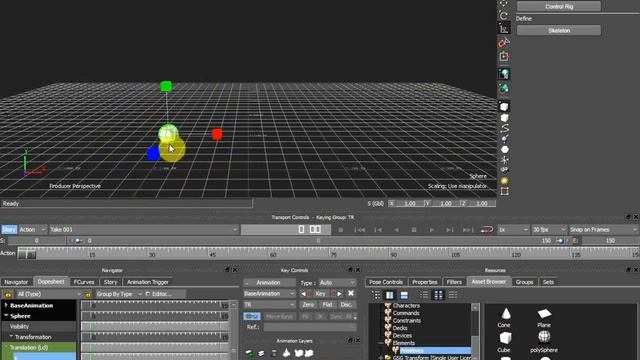Toggle eye icon beside All (Type)
Viewport: 640px width, 360px height.
(x=8, y=294)
